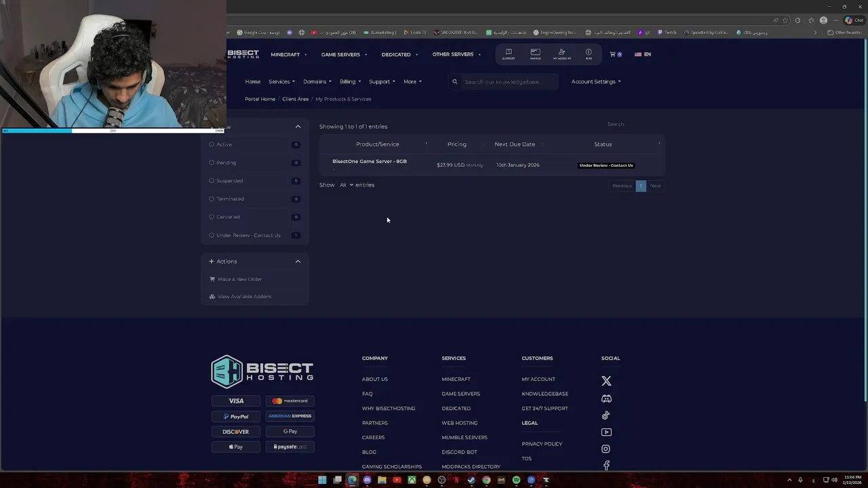The width and height of the screenshot is (868, 488).
Task: Click the table Search filter field
Action: click(634, 124)
